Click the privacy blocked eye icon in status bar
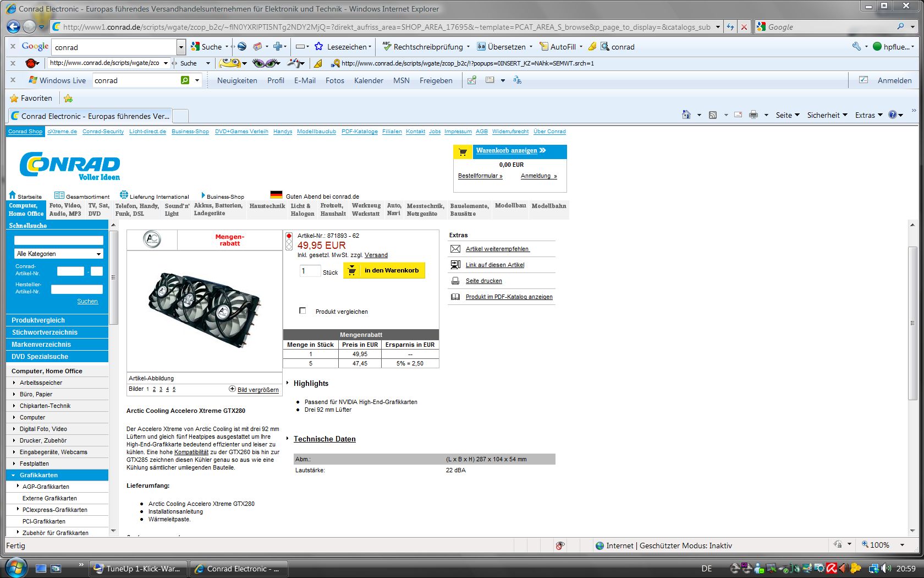 pos(560,546)
